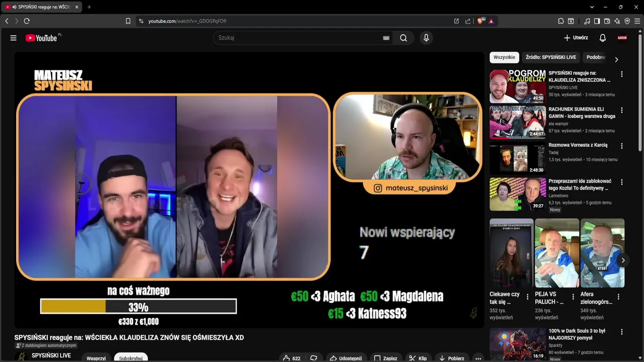
Task: Open options for Rozmowa Vornesta video
Action: [x=622, y=146]
